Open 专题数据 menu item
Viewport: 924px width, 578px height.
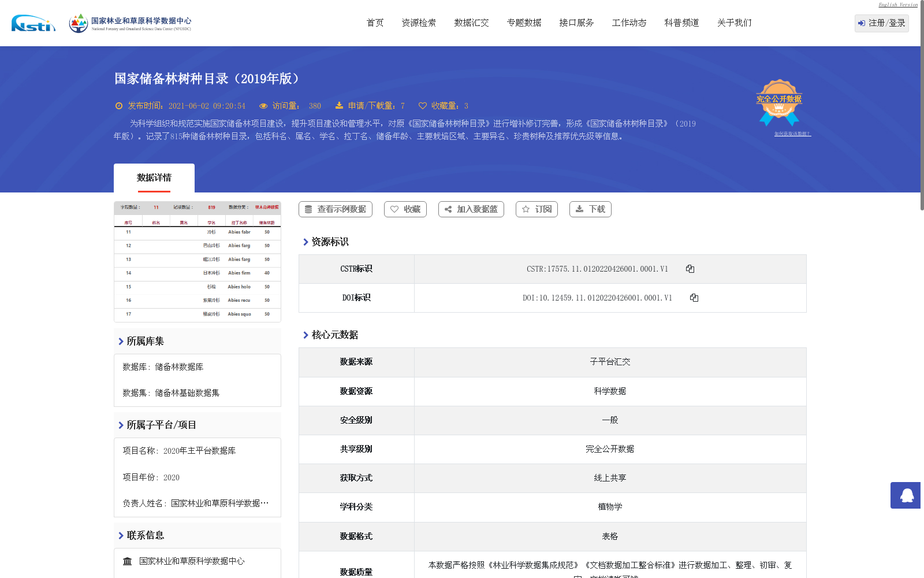point(524,23)
